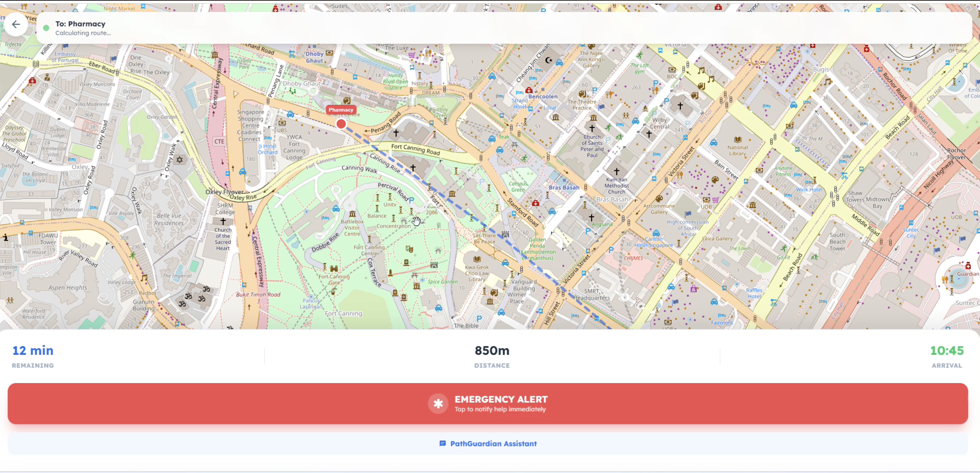This screenshot has height=473, width=980.
Task: Click the Kum Yan Methodist Church cross
Action: [616, 171]
